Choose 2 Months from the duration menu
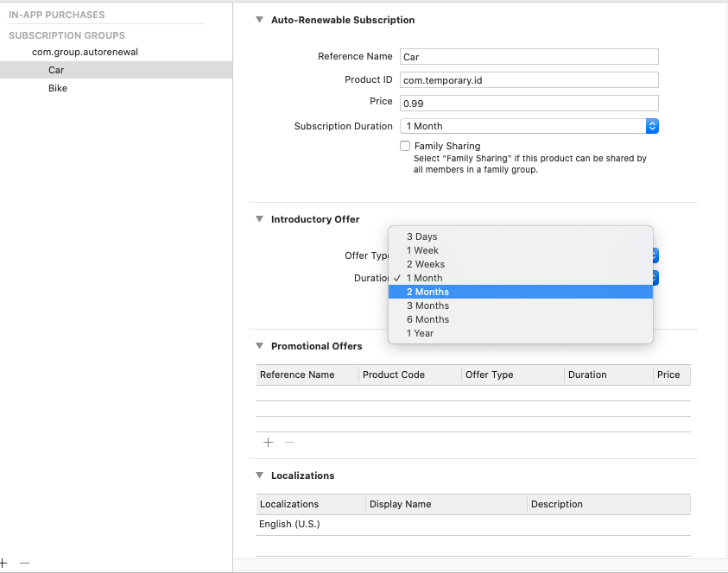This screenshot has width=728, height=573. tap(520, 292)
